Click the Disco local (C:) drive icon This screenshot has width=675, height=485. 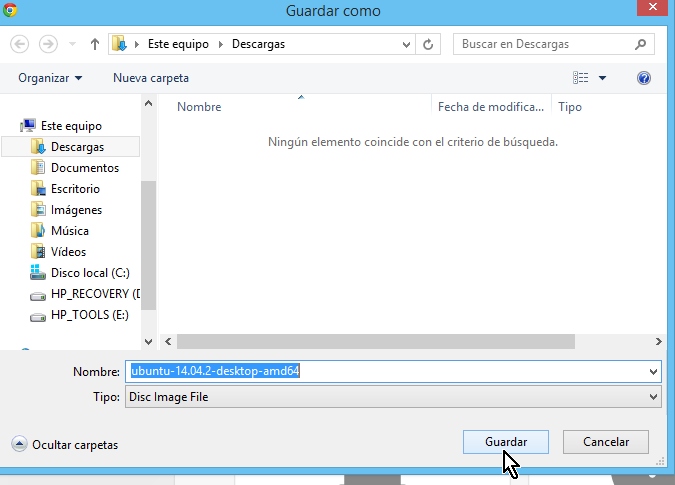click(38, 272)
